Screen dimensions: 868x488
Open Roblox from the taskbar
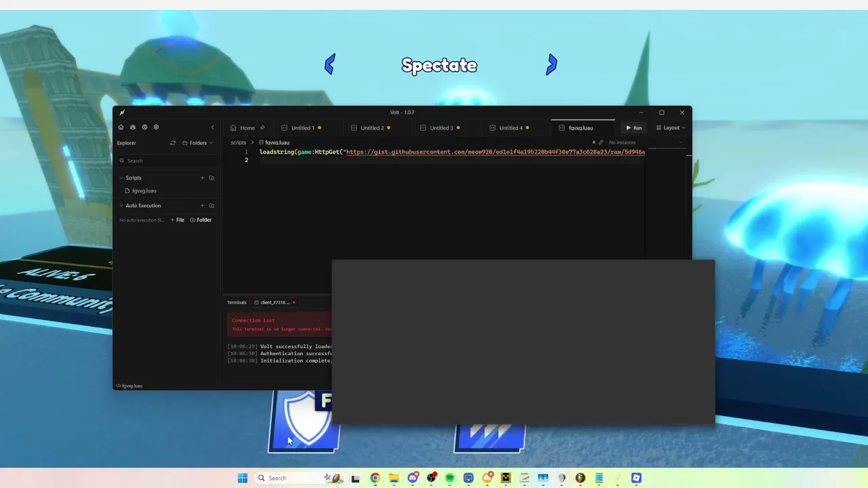click(x=636, y=478)
